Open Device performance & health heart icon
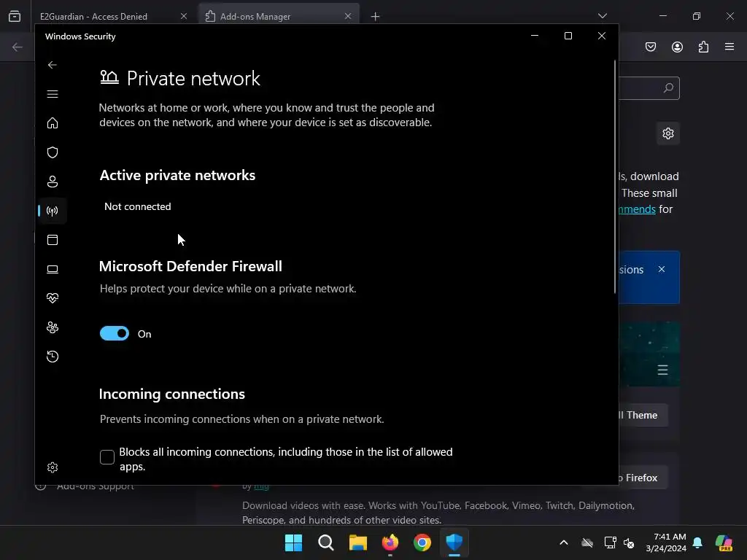The height and width of the screenshot is (560, 747). click(53, 298)
